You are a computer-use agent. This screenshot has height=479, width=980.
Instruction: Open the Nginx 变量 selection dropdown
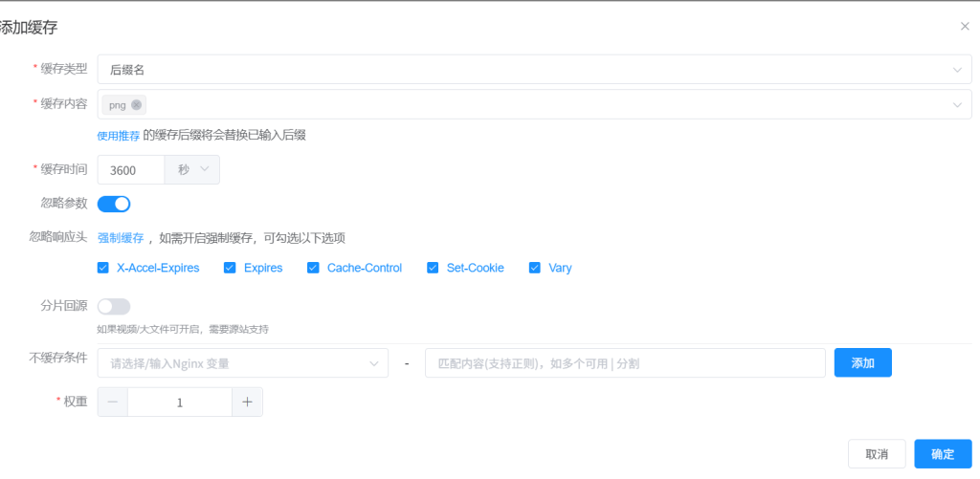(x=243, y=363)
